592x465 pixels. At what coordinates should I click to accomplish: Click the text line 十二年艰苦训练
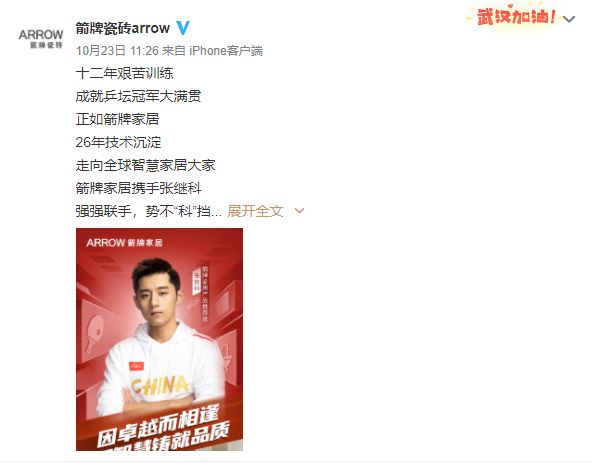[x=125, y=73]
